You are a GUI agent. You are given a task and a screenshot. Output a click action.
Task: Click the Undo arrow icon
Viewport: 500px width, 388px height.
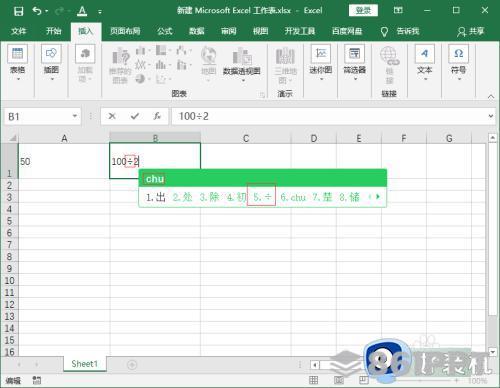37,11
